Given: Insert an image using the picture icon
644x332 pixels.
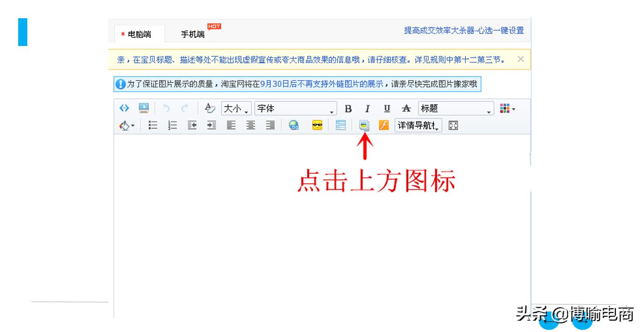Looking at the screenshot, I should [x=364, y=126].
